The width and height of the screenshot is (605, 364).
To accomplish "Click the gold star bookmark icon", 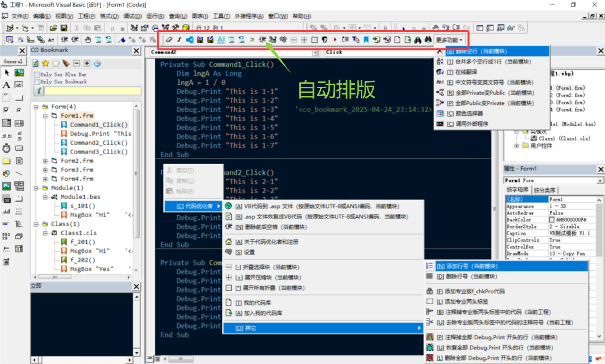I will [46, 63].
